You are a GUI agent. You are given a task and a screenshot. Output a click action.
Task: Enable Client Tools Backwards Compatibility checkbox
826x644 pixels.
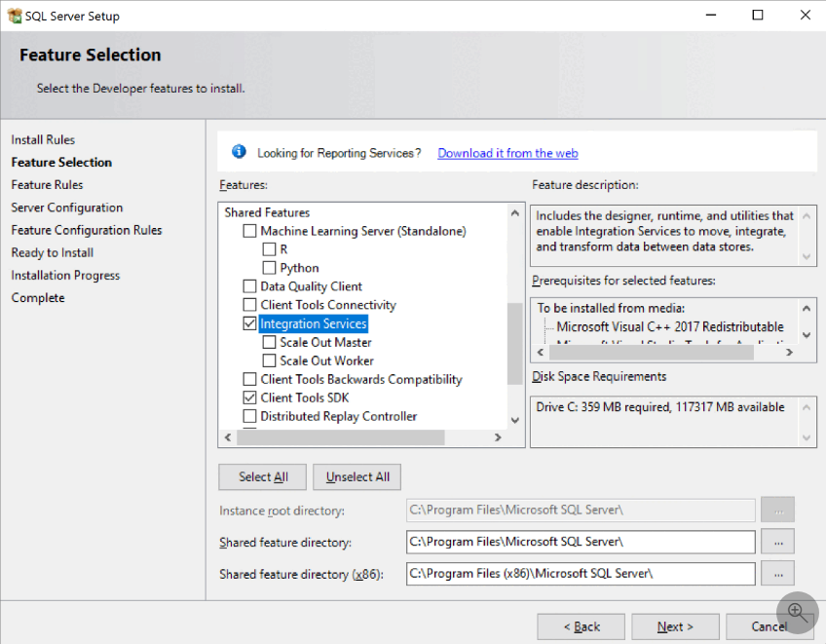coord(249,379)
